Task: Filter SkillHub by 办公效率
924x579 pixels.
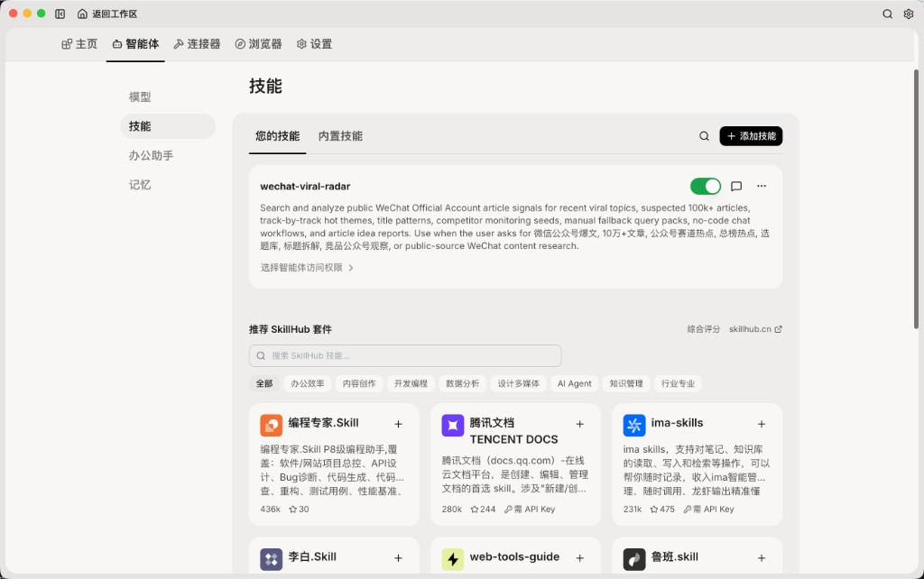Action: pos(308,383)
